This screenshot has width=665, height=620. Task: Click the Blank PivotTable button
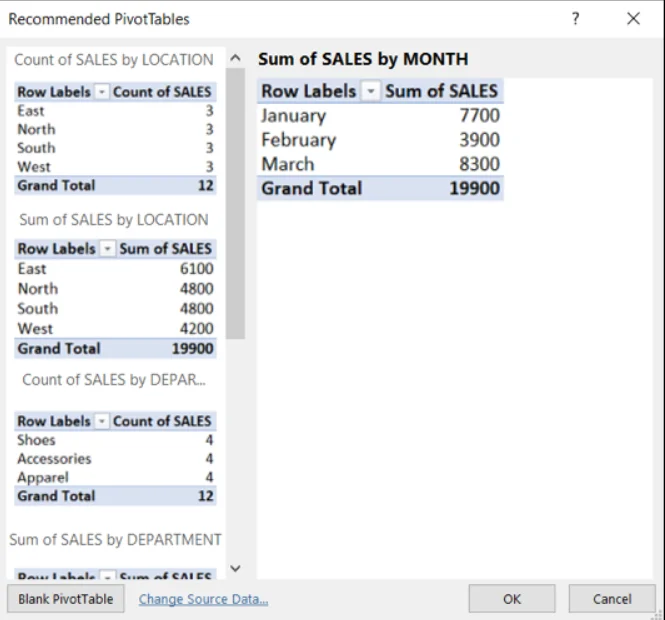(66, 599)
